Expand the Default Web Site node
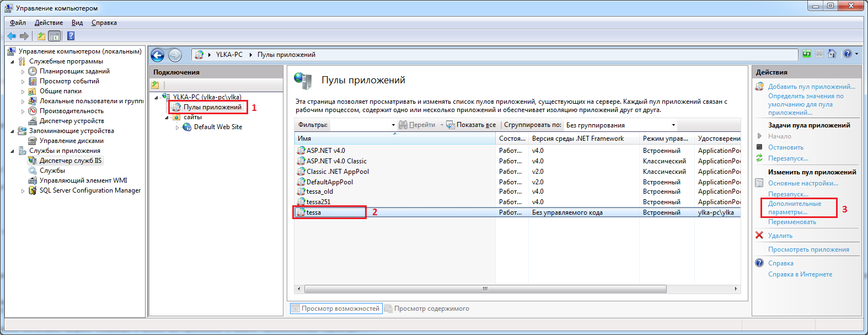This screenshot has height=335, width=868. tap(178, 127)
